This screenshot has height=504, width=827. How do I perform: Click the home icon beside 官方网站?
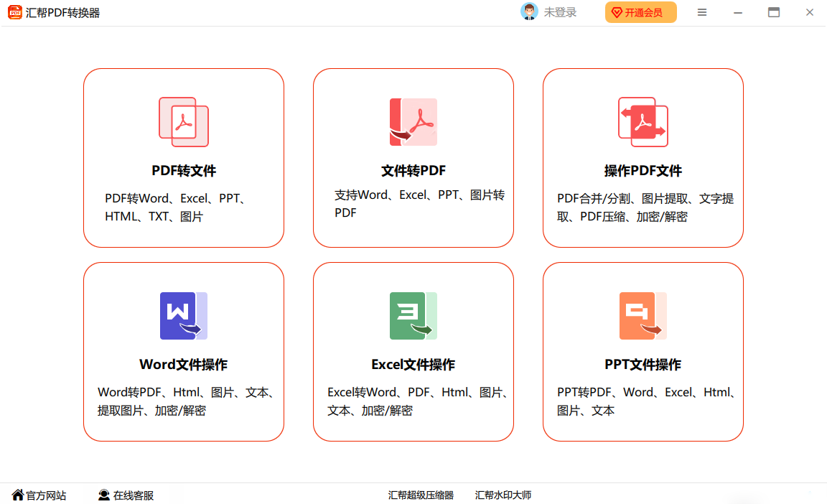18,495
